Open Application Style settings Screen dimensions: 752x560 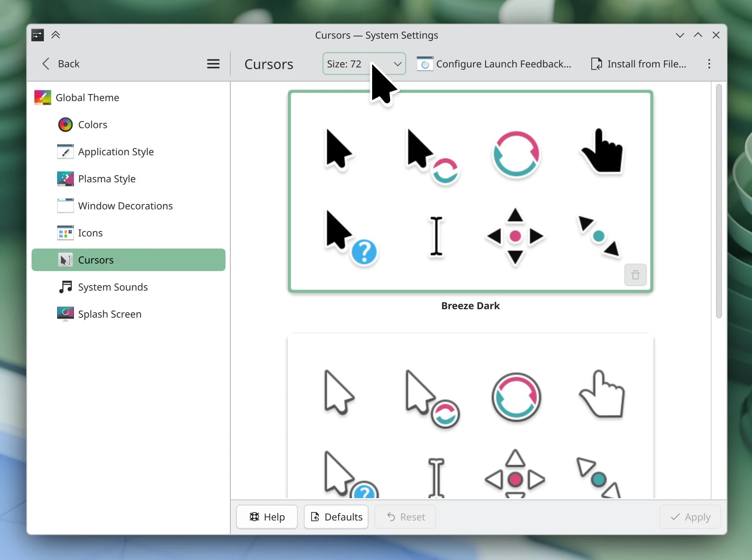pyautogui.click(x=116, y=152)
